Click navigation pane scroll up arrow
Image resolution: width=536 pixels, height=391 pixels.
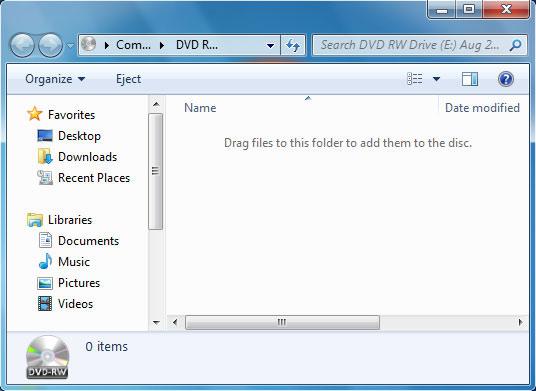[156, 104]
